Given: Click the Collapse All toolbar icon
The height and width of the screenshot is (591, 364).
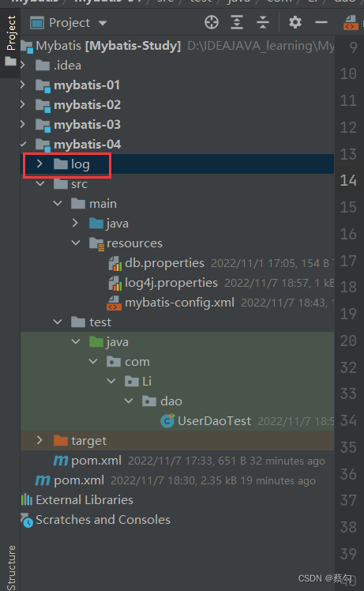Looking at the screenshot, I should pyautogui.click(x=263, y=23).
